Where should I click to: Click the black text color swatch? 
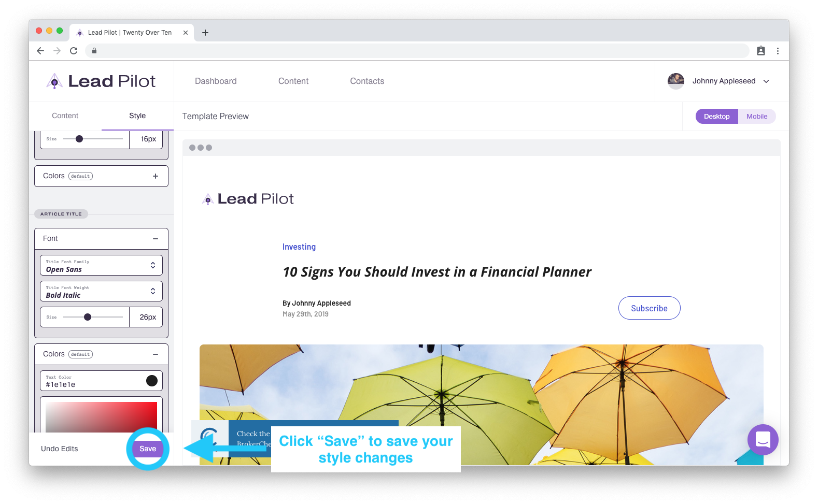(152, 381)
